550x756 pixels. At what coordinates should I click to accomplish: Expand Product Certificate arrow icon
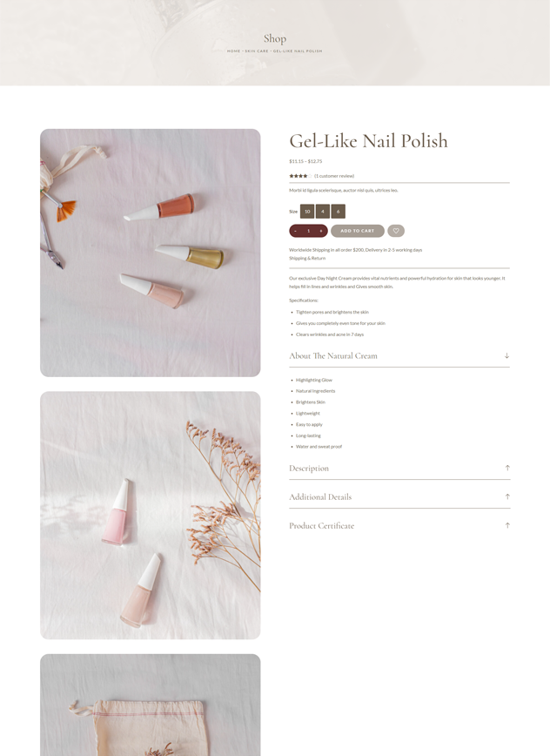click(507, 525)
